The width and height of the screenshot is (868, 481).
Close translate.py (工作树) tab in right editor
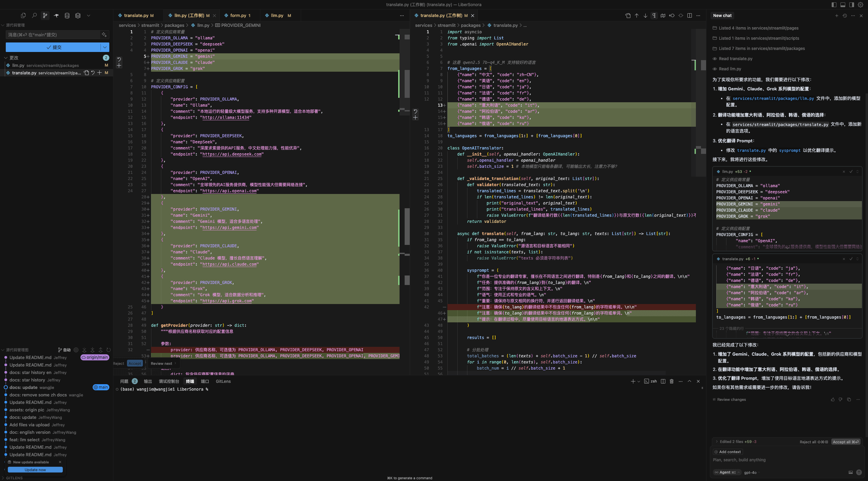coord(473,16)
